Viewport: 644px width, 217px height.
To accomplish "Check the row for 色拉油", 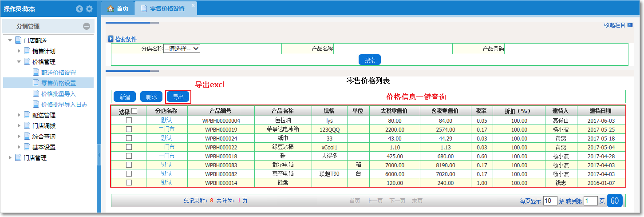I will pyautogui.click(x=129, y=121).
